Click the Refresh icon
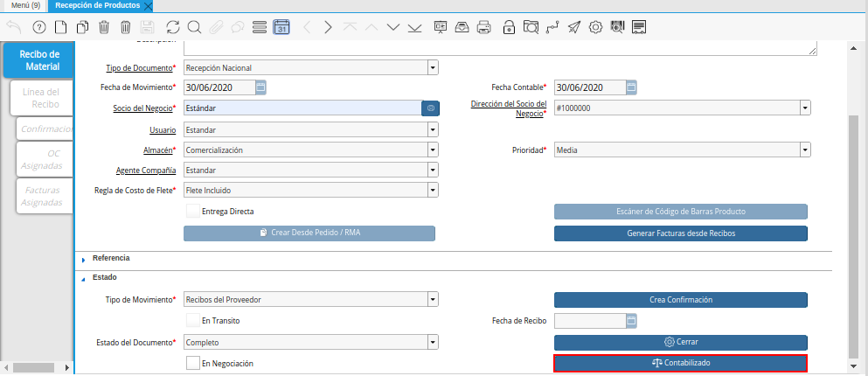Screen dimensions: 868x376 172,27
